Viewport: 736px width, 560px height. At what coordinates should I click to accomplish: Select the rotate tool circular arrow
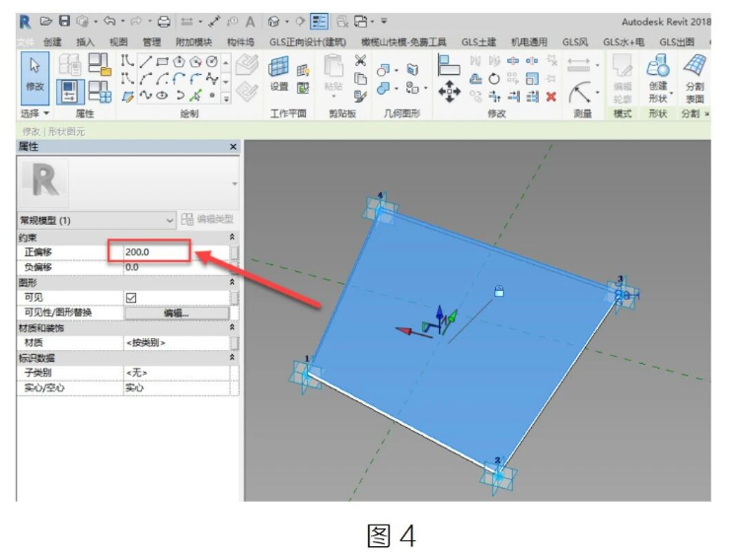pyautogui.click(x=494, y=79)
